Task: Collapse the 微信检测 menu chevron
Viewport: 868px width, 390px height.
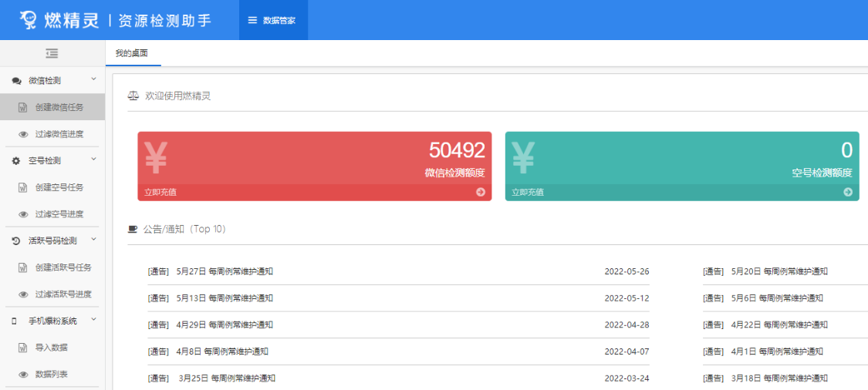Action: [93, 79]
